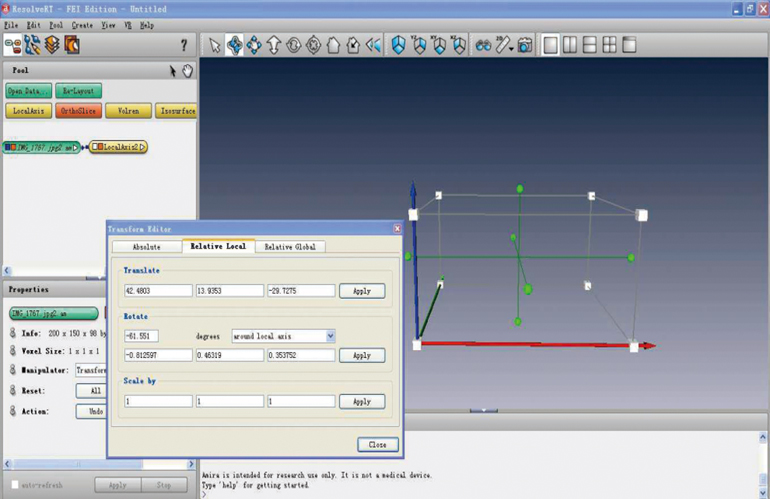Image resolution: width=770 pixels, height=499 pixels.
Task: Click the Open Data button
Action: pos(29,91)
